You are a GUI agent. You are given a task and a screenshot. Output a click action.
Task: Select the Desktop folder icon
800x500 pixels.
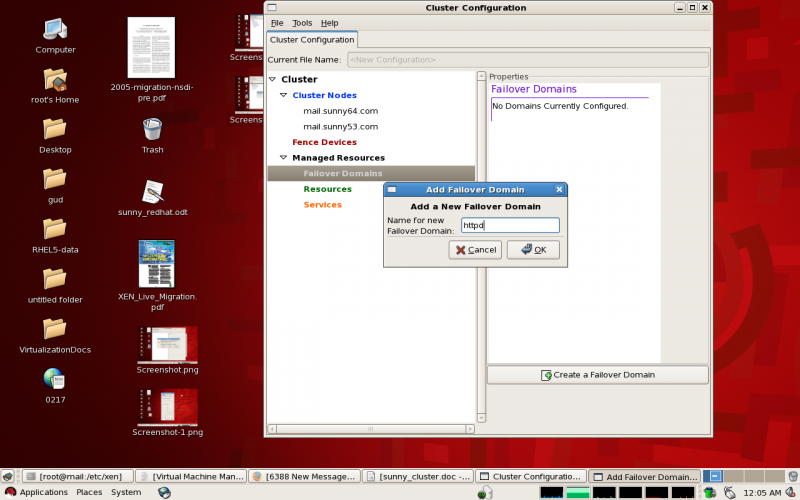pos(55,130)
